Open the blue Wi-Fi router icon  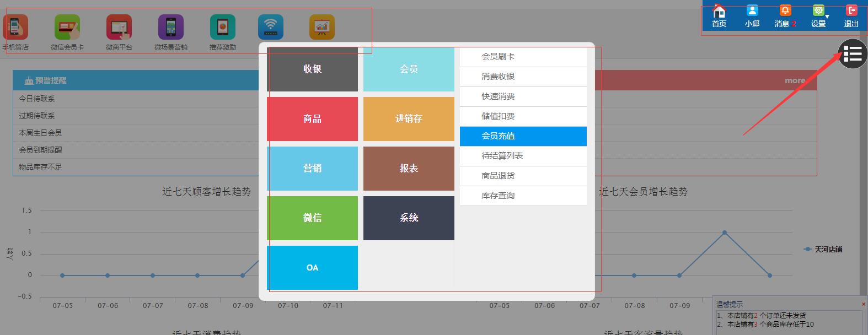coord(271,27)
